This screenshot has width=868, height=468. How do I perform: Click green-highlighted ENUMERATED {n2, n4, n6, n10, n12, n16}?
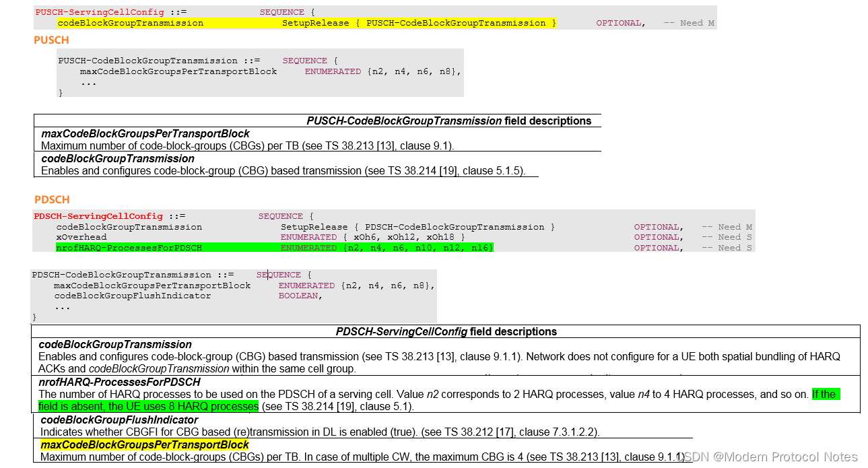(387, 248)
